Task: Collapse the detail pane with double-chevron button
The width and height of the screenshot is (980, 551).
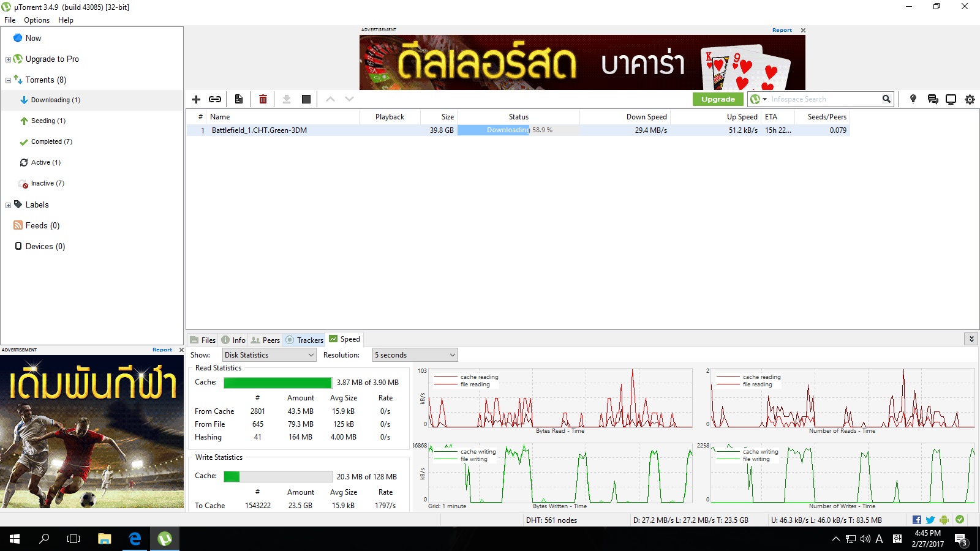Action: pos(971,339)
